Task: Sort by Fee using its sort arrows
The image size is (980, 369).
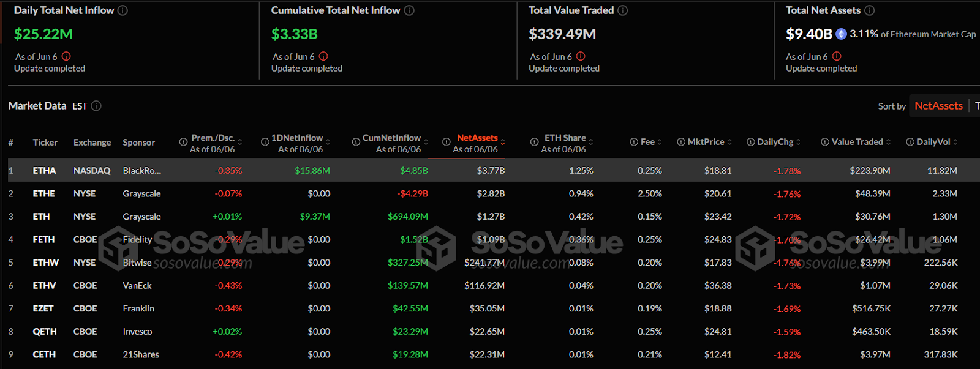Action: (x=660, y=142)
